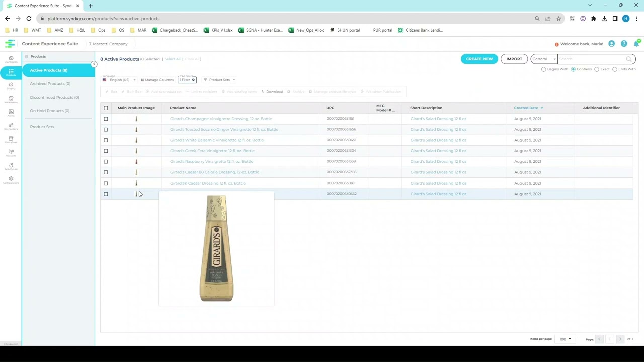Open the Chrome profile avatar
Image resolution: width=644 pixels, height=362 pixels.
[626, 19]
